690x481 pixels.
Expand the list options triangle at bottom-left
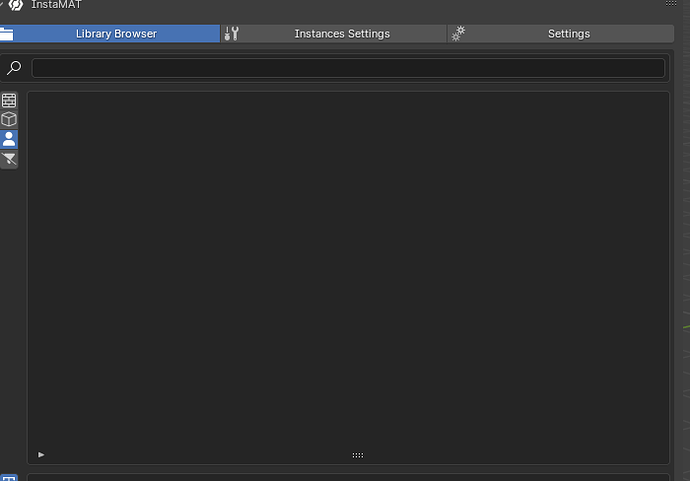(x=41, y=455)
